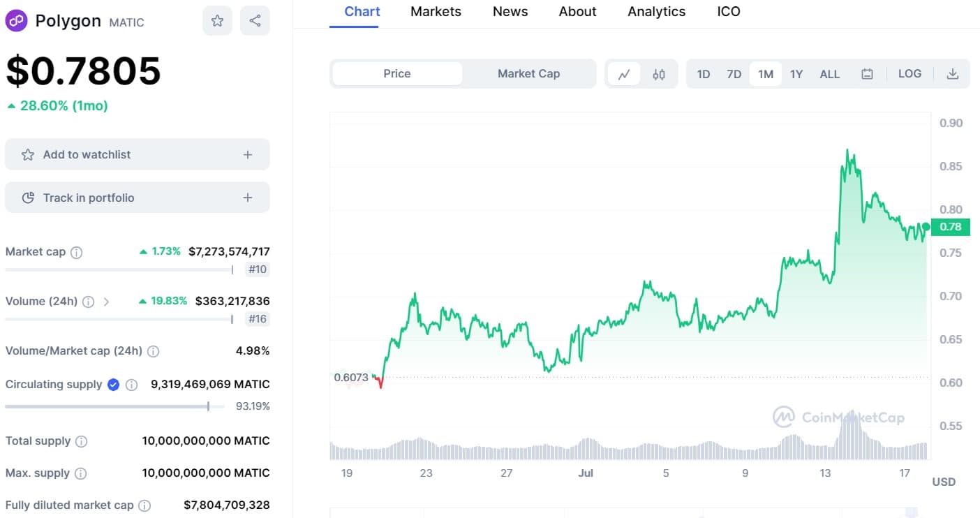Click the $363,217,836 volume value

pyautogui.click(x=232, y=301)
